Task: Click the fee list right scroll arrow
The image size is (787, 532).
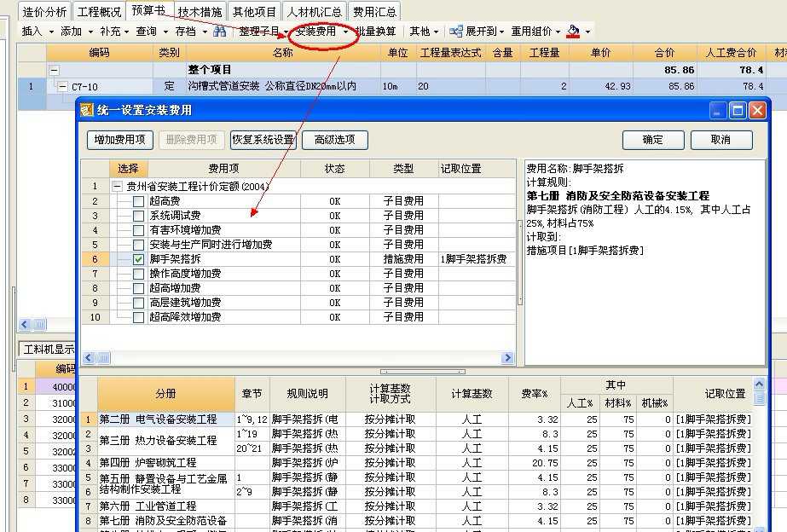Action: click(507, 358)
